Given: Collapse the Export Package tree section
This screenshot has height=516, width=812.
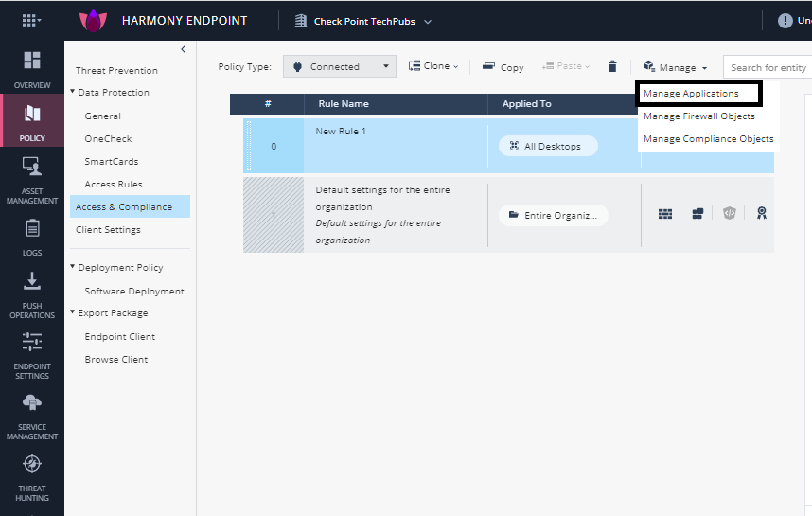Looking at the screenshot, I should pos(73,311).
